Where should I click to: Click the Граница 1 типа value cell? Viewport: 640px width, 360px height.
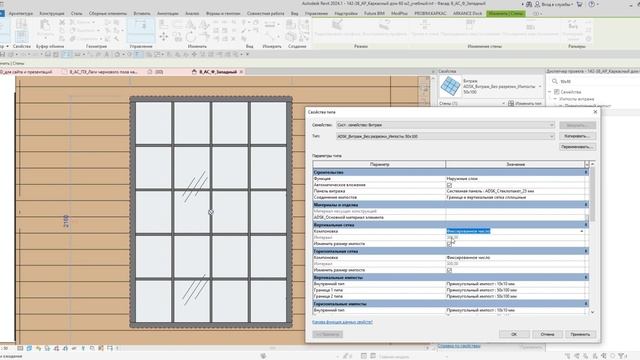pyautogui.click(x=515, y=290)
